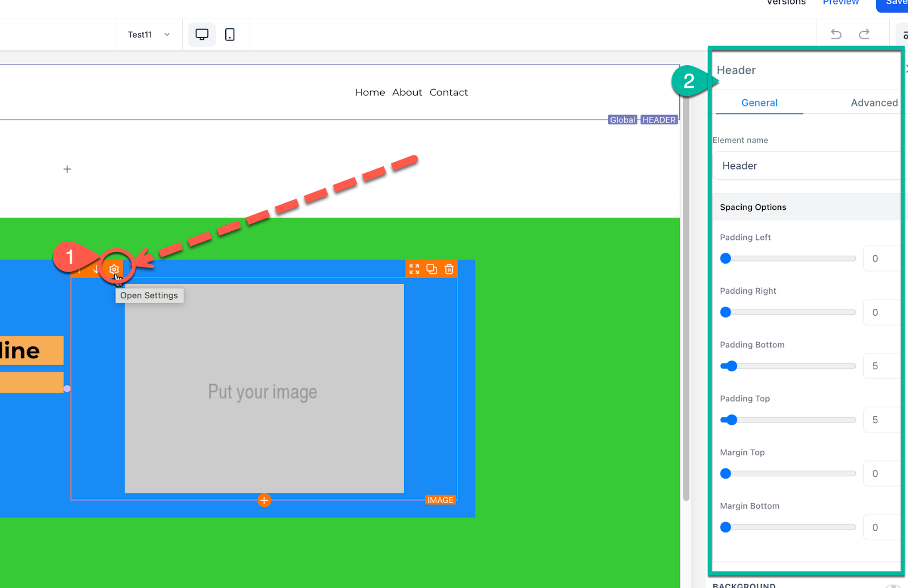Add section using the gray plus icon

point(67,169)
